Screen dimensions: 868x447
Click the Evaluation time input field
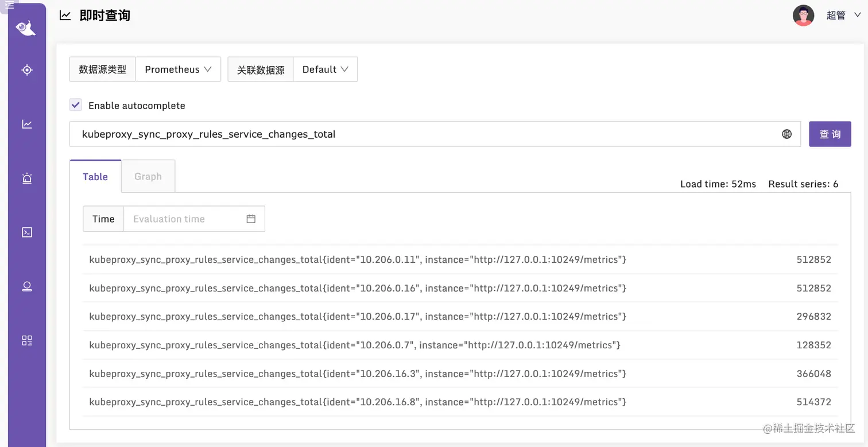[184, 219]
